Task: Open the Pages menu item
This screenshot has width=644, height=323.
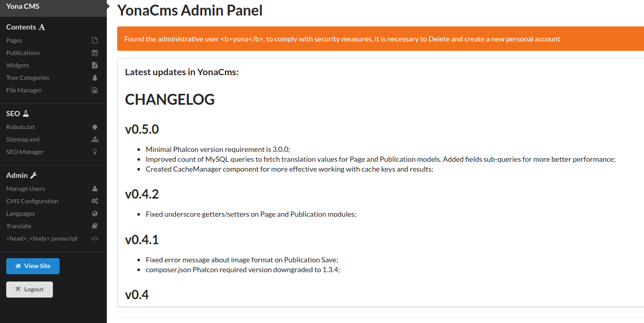Action: click(x=15, y=40)
